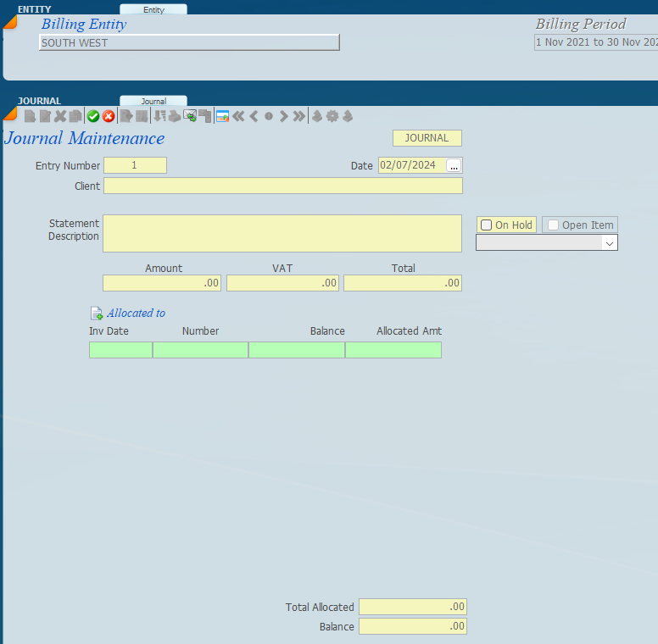This screenshot has height=644, width=658.
Task: Go to previous record arrow
Action: tap(254, 117)
